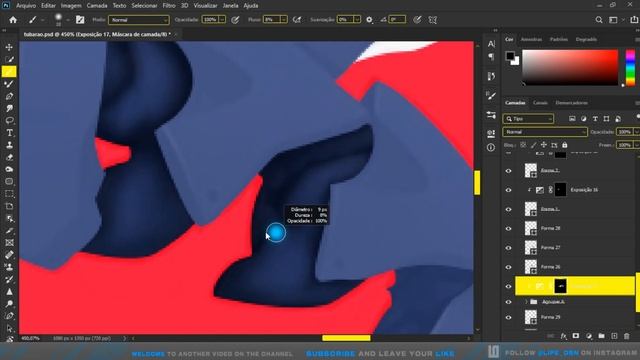Toggle visibility of the folder group layer
This screenshot has height=360, width=640.
509,302
